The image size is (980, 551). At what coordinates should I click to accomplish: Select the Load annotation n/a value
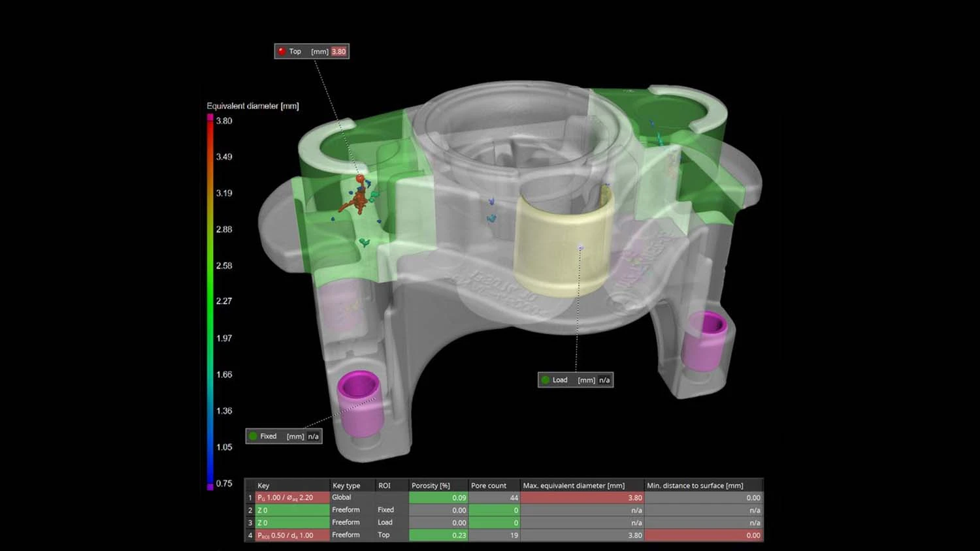coord(604,380)
